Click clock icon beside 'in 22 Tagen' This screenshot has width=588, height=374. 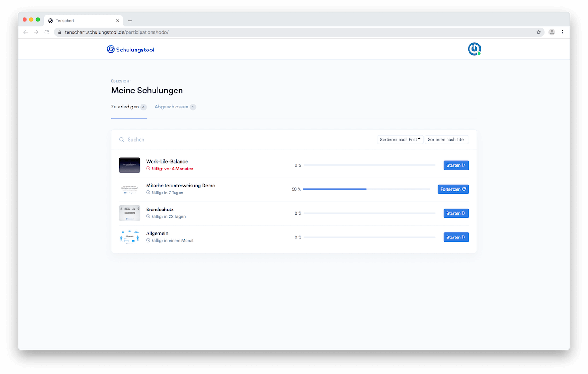(x=148, y=216)
